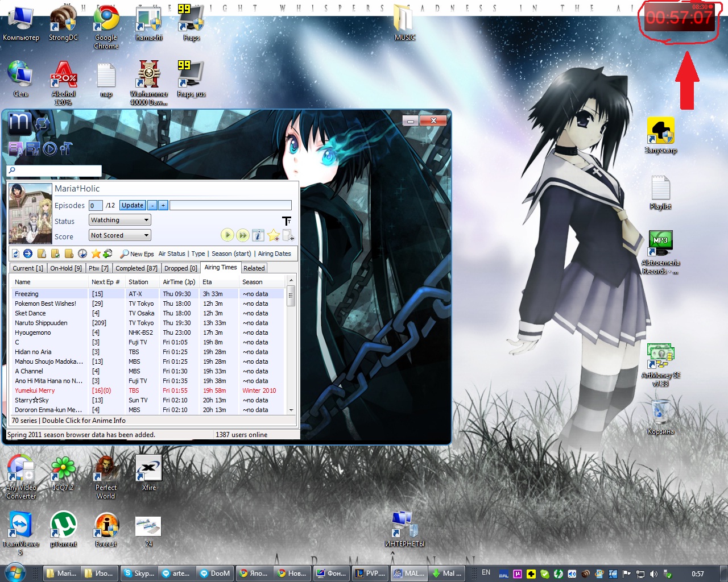Select the Freezing row in list

tap(148, 294)
